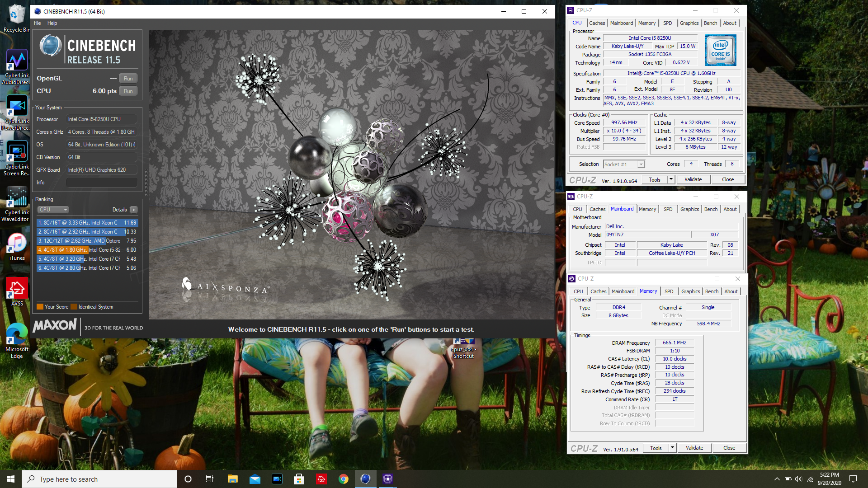Screen dimensions: 868x488
Task: Open Mainboard tab in bottom CPU-Z window
Action: [x=623, y=291]
